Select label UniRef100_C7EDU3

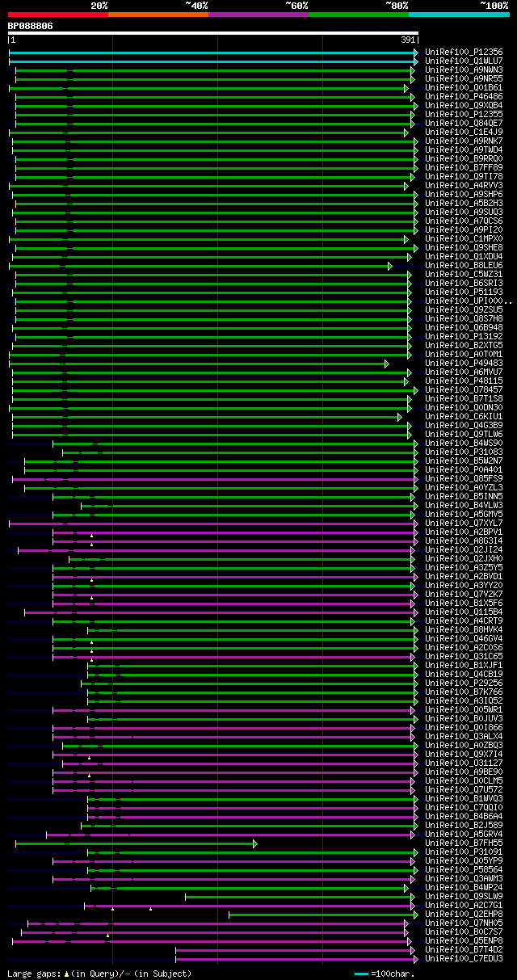click(x=464, y=958)
